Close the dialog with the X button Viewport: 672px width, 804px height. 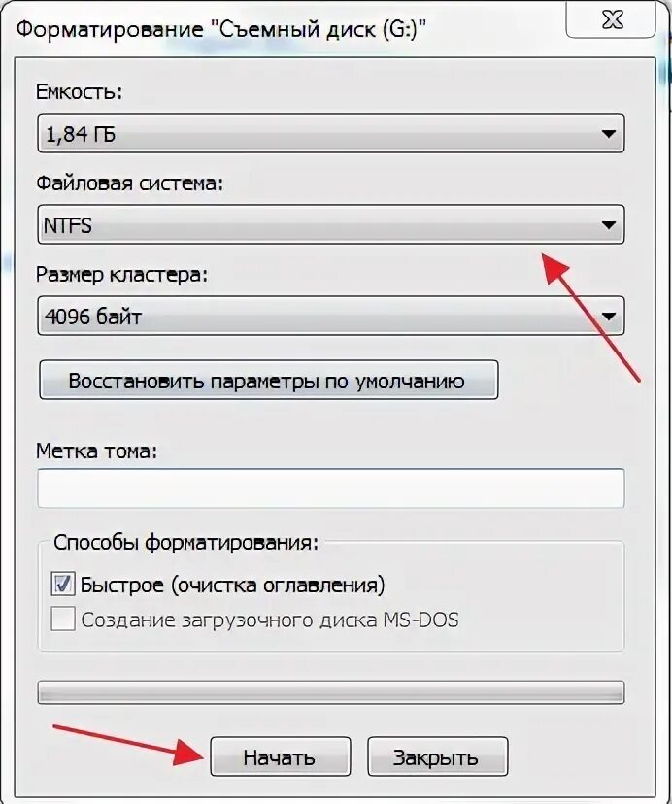click(x=611, y=19)
